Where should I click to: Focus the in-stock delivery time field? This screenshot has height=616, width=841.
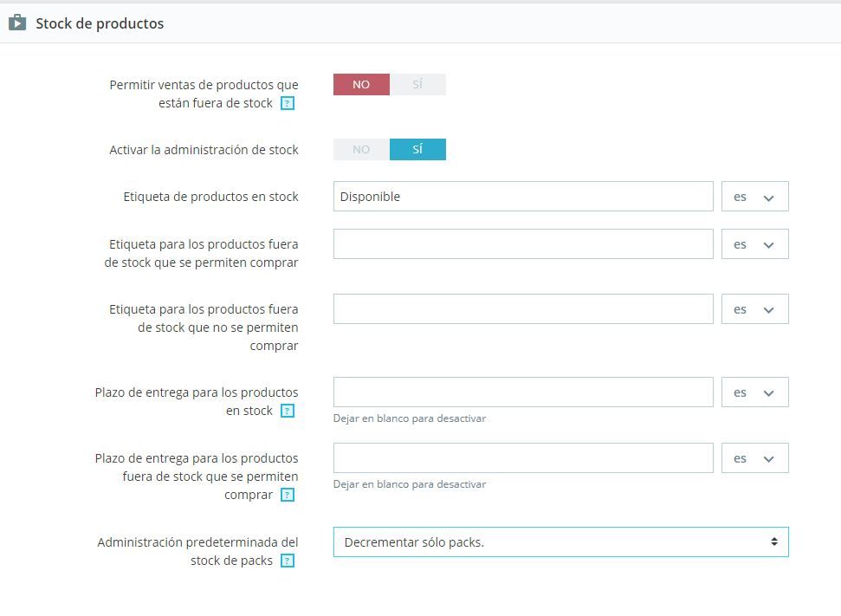click(x=523, y=392)
